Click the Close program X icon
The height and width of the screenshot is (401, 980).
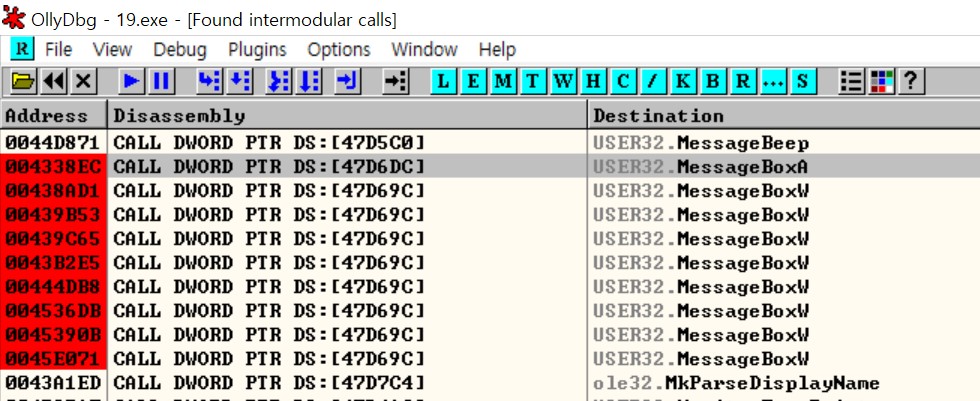click(x=84, y=82)
